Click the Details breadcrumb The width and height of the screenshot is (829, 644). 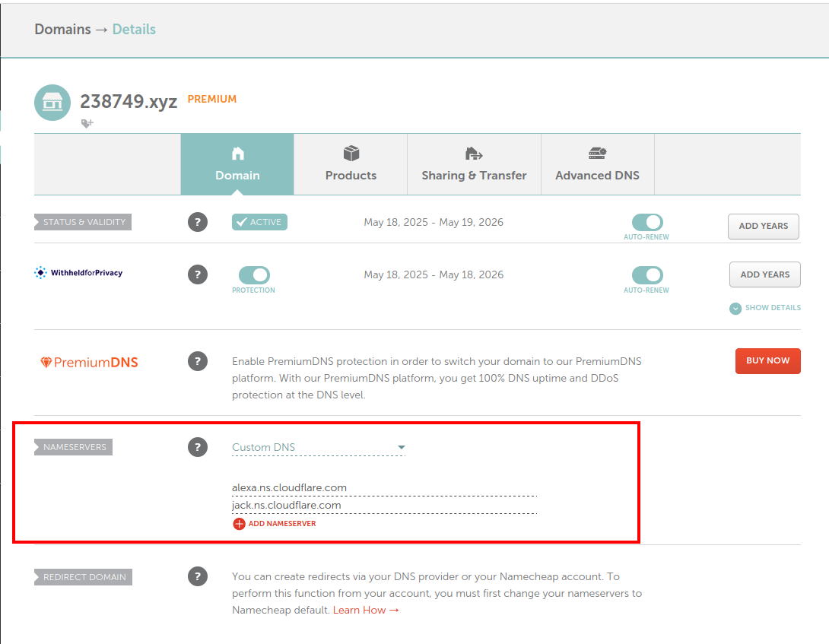(x=135, y=29)
